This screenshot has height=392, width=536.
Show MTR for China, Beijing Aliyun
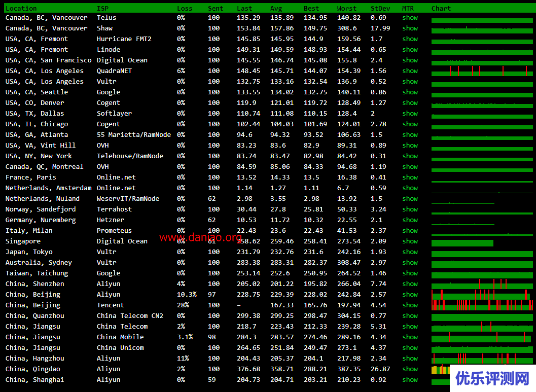(410, 294)
